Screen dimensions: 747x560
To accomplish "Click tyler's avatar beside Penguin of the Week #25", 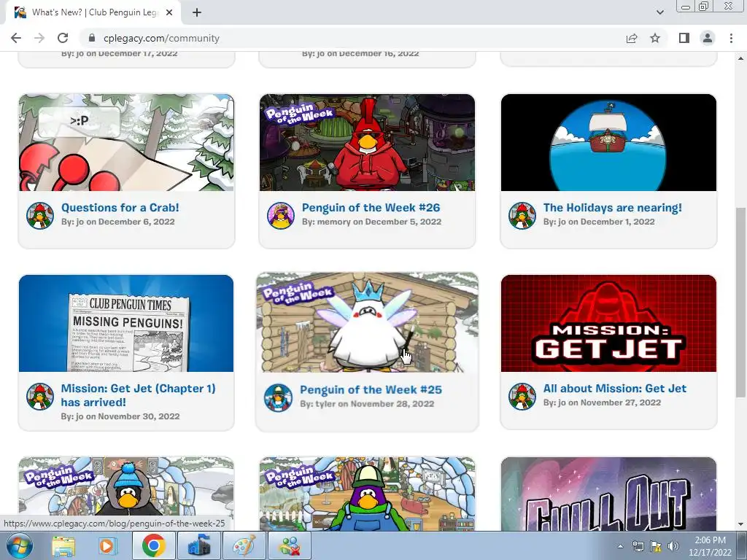I will click(278, 397).
